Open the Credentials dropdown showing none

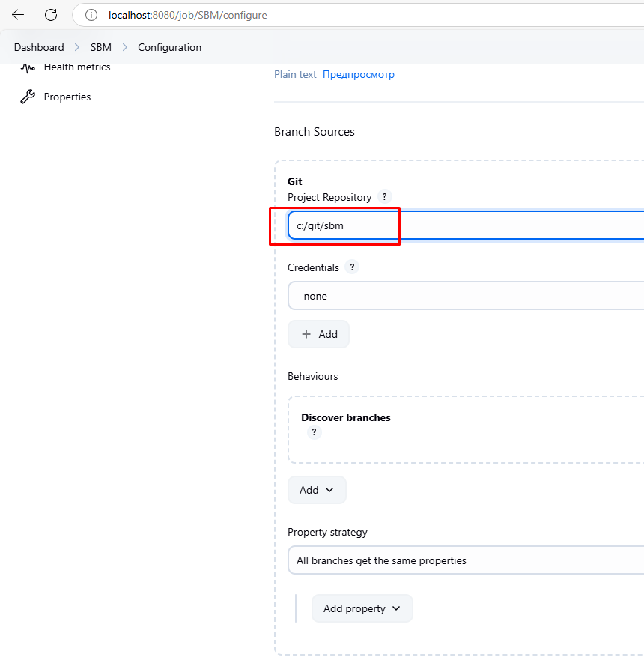(464, 296)
